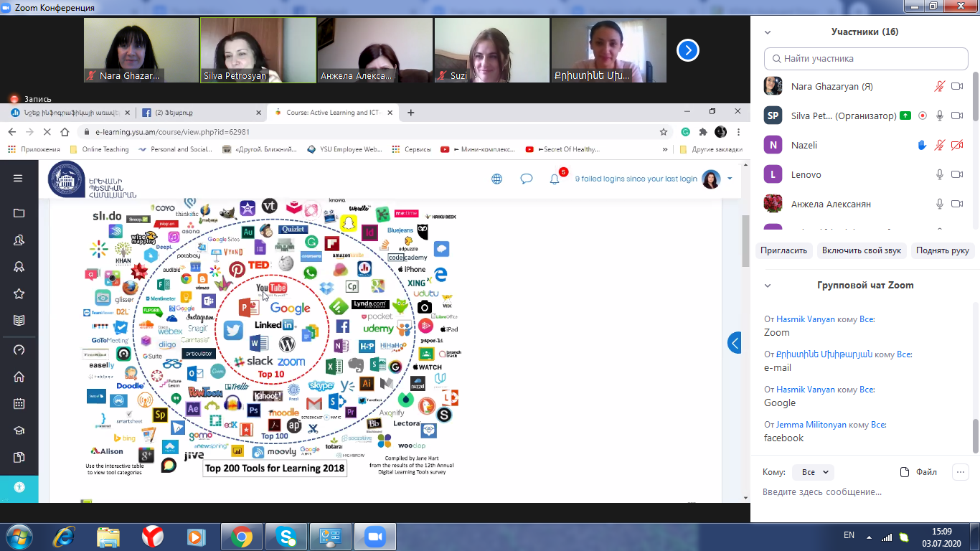Click the Файл button in chat
Image resolution: width=980 pixels, height=551 pixels.
pos(919,472)
